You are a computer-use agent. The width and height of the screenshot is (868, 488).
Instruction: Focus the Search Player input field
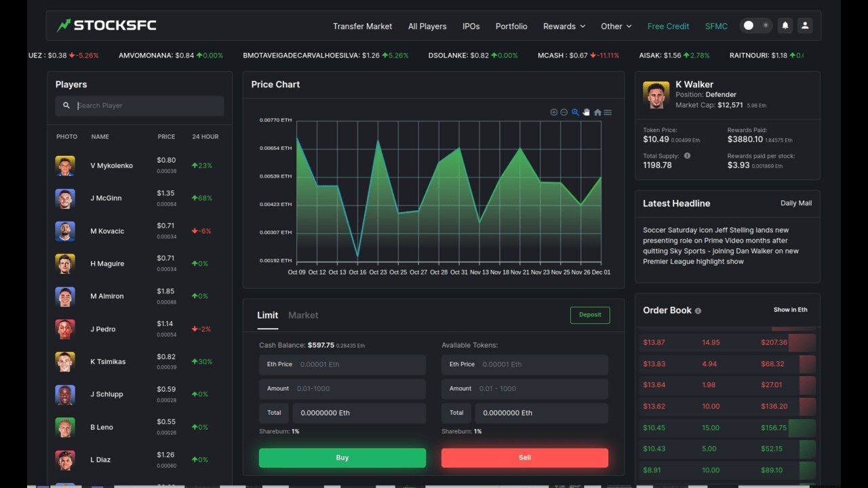140,106
